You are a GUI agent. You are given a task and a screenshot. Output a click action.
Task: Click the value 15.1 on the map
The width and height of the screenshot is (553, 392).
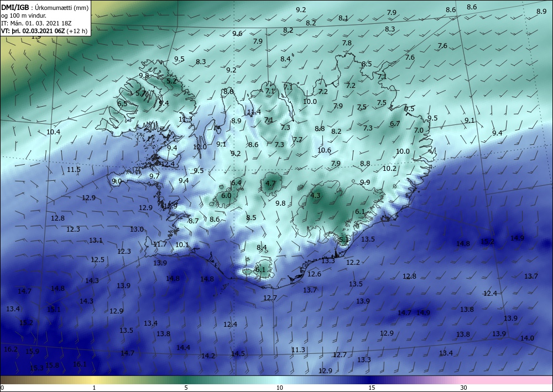54,310
